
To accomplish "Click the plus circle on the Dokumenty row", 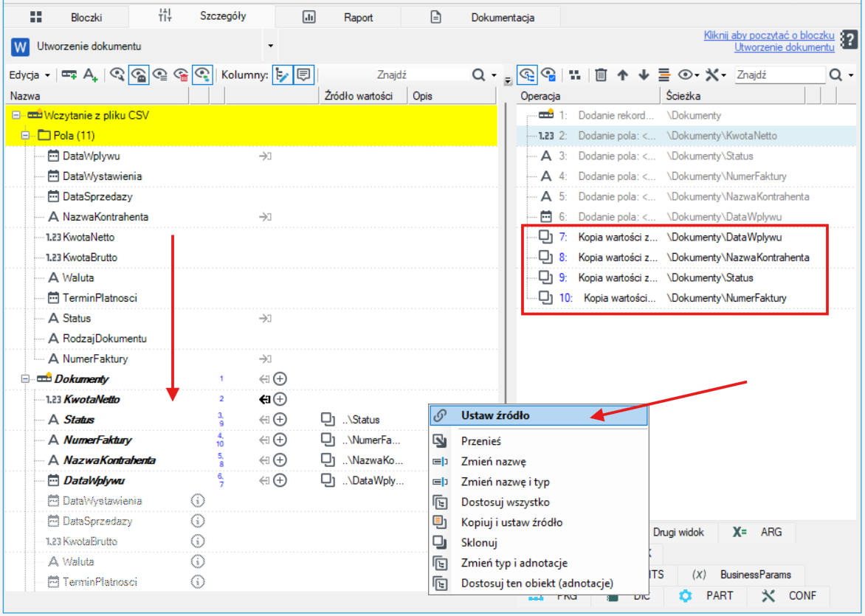I will 280,379.
